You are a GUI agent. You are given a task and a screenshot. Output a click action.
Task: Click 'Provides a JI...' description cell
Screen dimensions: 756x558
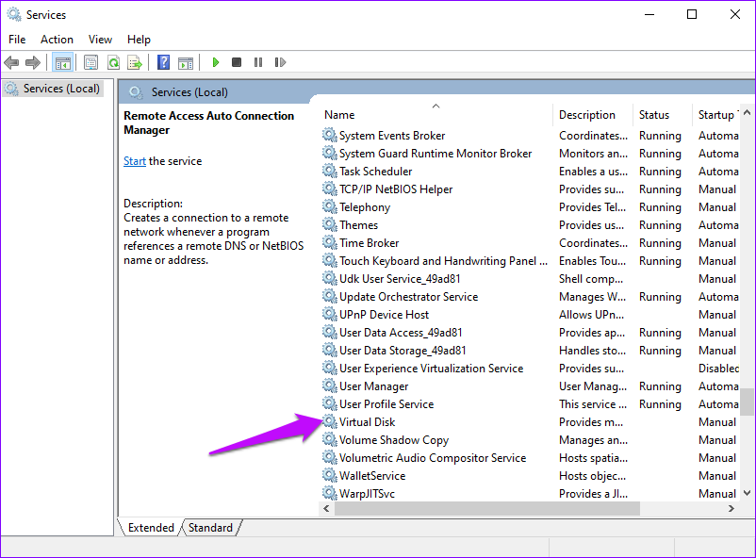click(x=592, y=493)
